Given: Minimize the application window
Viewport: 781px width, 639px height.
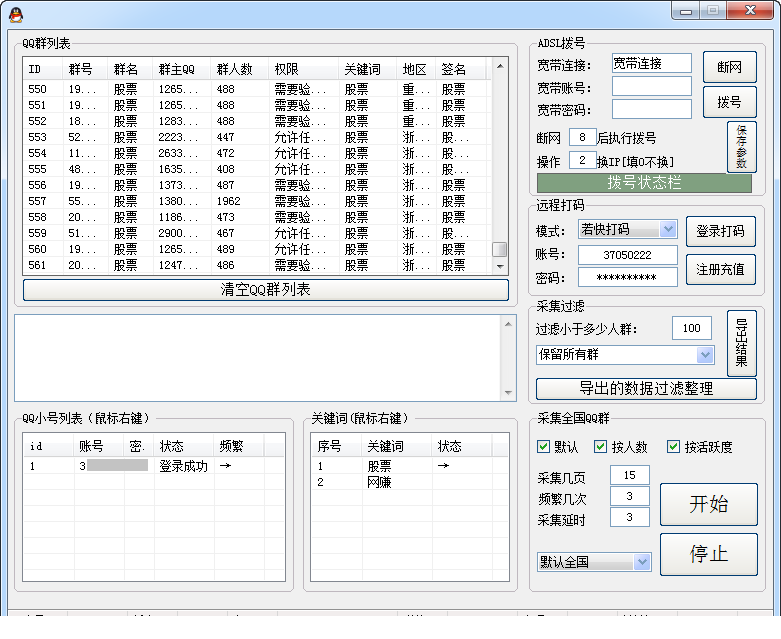Looking at the screenshot, I should tap(686, 11).
